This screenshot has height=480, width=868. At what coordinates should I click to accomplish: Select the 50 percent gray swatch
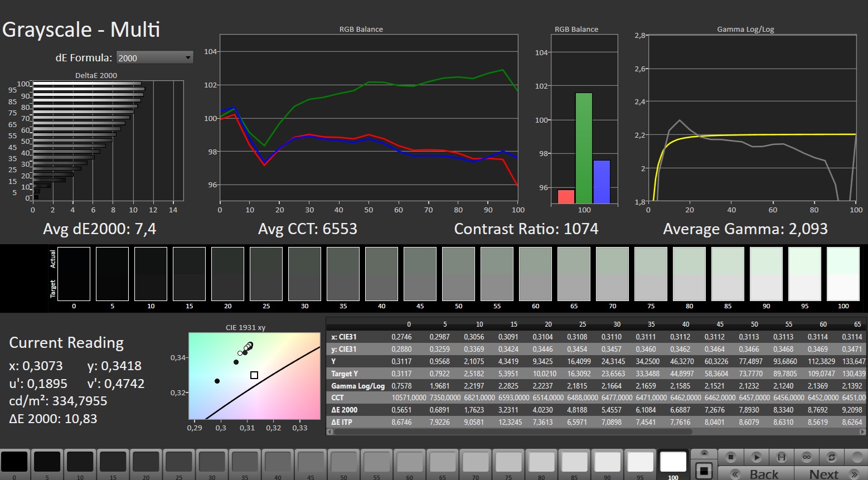click(x=344, y=463)
